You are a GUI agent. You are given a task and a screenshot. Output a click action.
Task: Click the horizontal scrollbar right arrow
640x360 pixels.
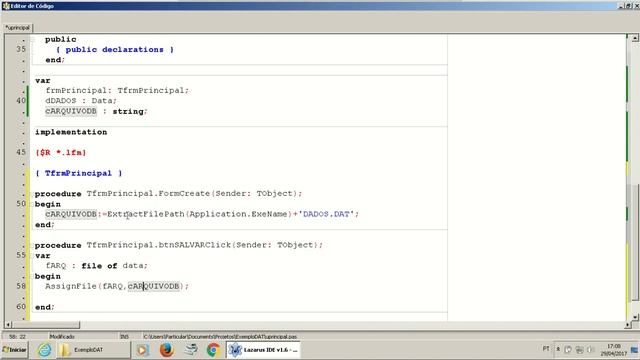pyautogui.click(x=628, y=325)
